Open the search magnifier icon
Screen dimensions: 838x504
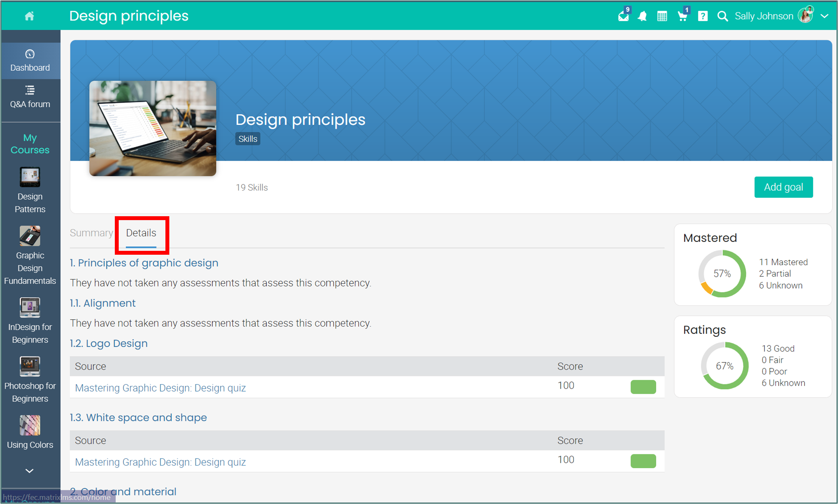(722, 16)
